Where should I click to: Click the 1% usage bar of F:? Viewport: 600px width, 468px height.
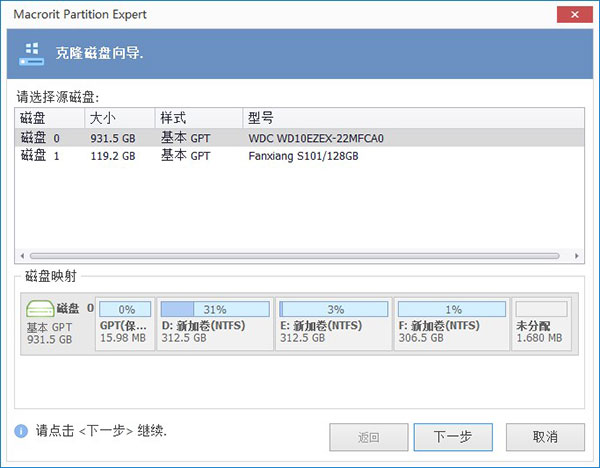(x=452, y=309)
